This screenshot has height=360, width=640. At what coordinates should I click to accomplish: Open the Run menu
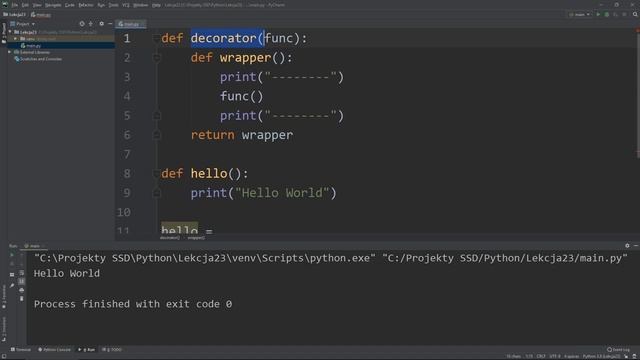coord(101,5)
